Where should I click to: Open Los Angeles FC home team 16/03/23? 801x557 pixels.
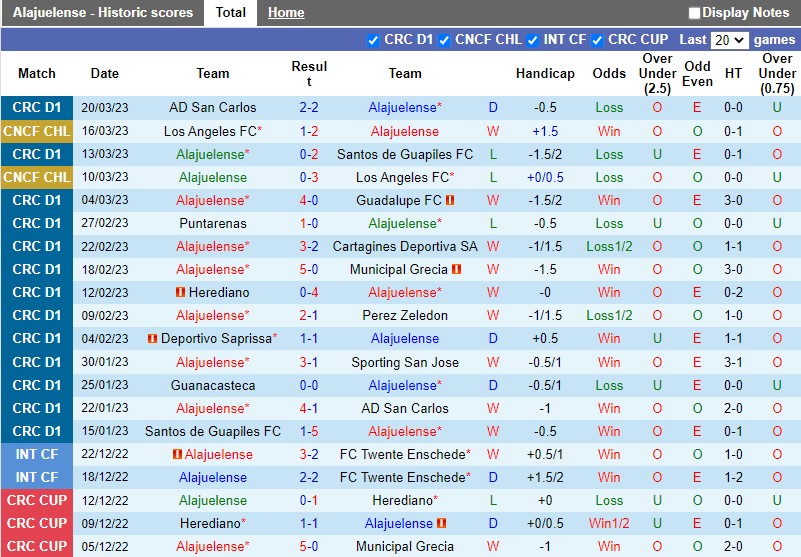(x=210, y=131)
